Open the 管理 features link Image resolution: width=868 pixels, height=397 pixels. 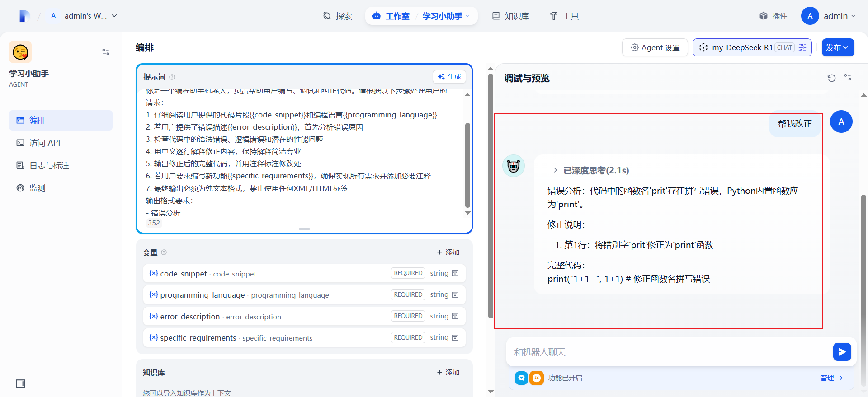(x=831, y=378)
